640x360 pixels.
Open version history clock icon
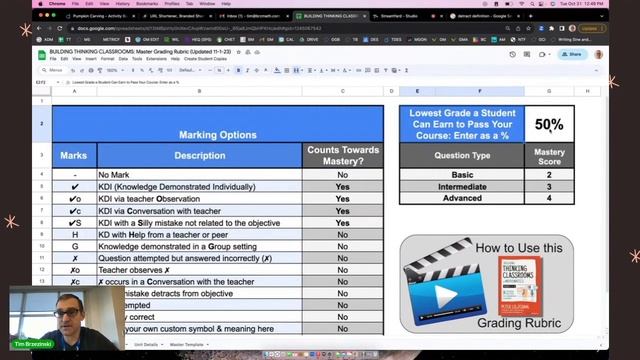(x=512, y=54)
